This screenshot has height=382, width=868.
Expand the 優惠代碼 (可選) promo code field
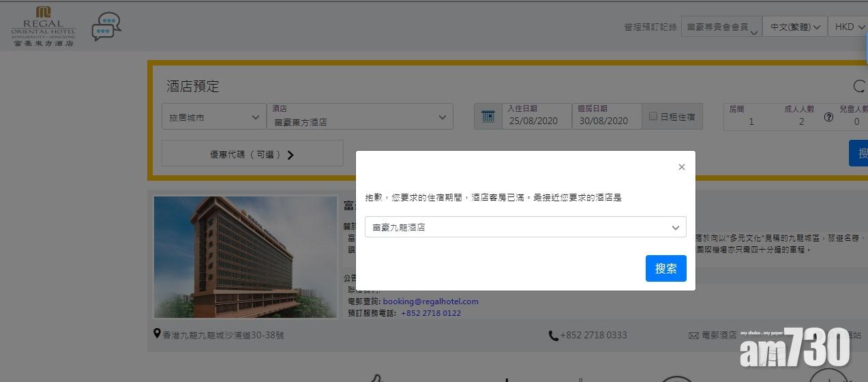click(x=252, y=154)
